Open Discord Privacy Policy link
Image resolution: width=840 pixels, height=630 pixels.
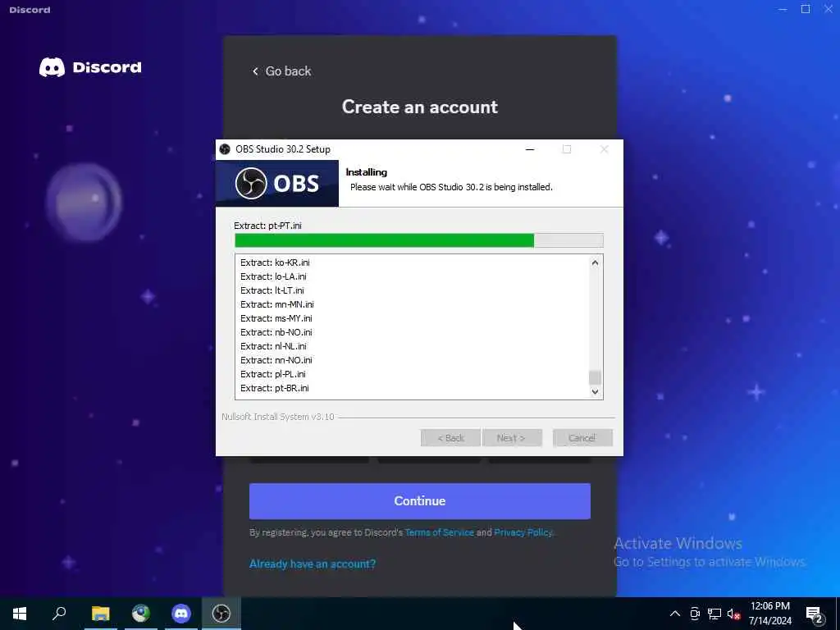tap(523, 532)
